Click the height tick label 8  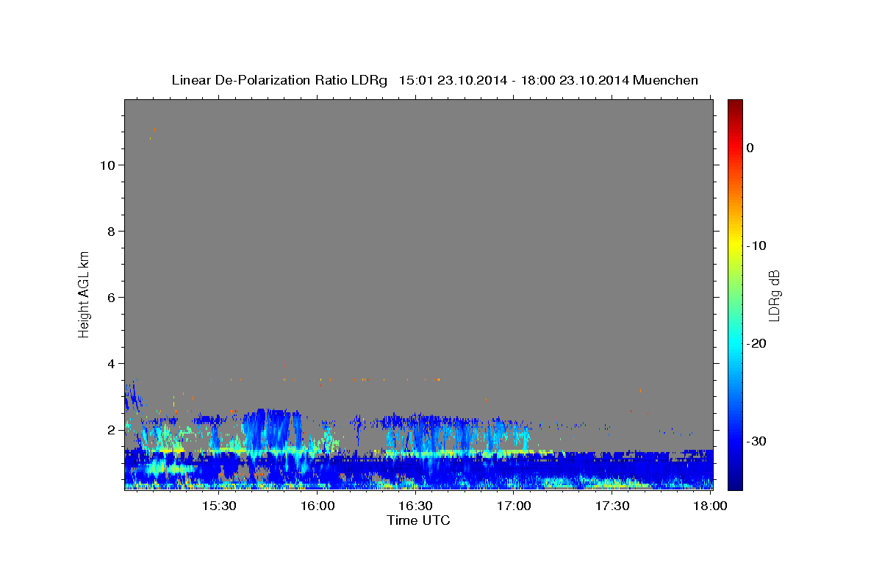pyautogui.click(x=111, y=232)
